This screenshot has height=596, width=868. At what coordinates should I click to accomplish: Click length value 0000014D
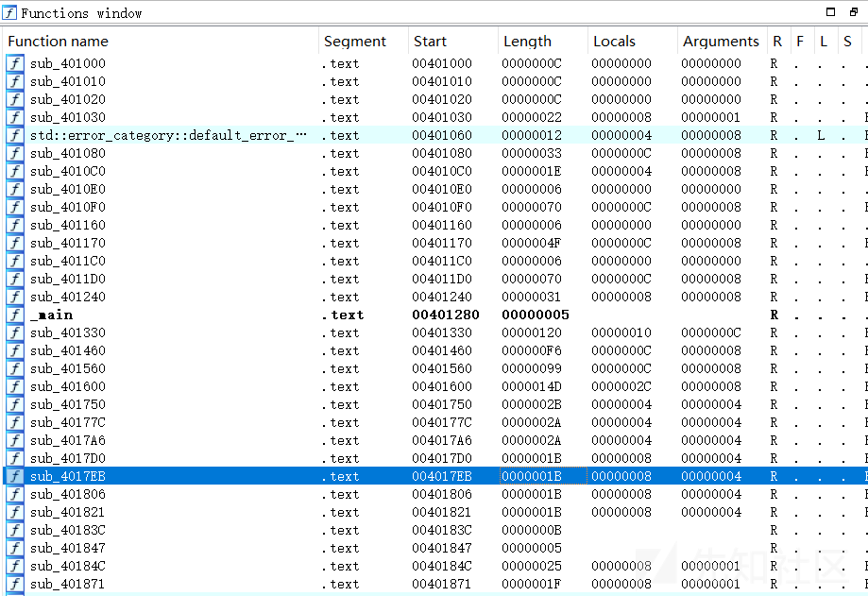coord(532,387)
